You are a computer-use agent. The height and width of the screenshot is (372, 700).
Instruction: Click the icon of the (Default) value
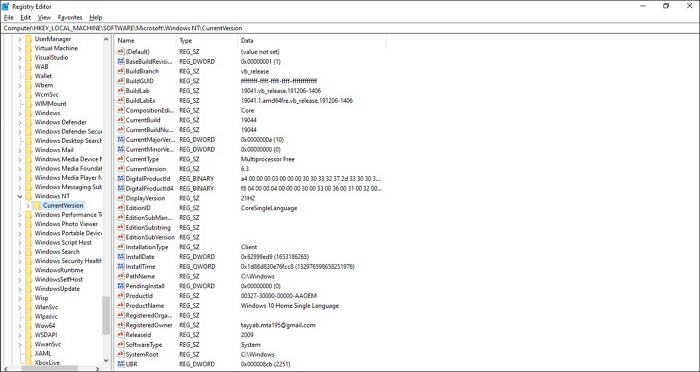(x=120, y=52)
